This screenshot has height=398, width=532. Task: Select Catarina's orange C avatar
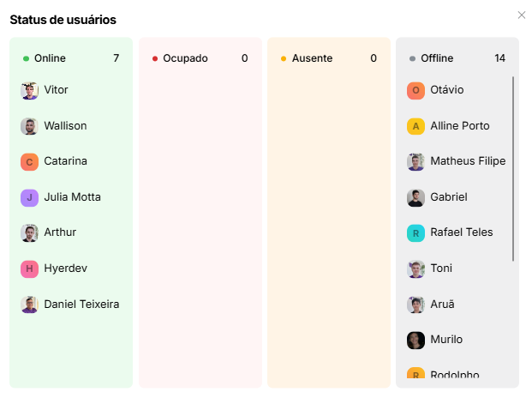pyautogui.click(x=29, y=161)
